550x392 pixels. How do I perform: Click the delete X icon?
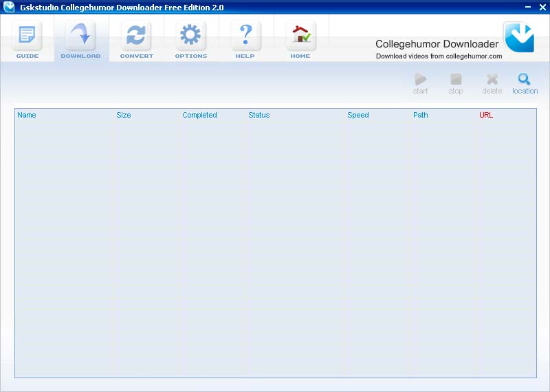point(492,79)
